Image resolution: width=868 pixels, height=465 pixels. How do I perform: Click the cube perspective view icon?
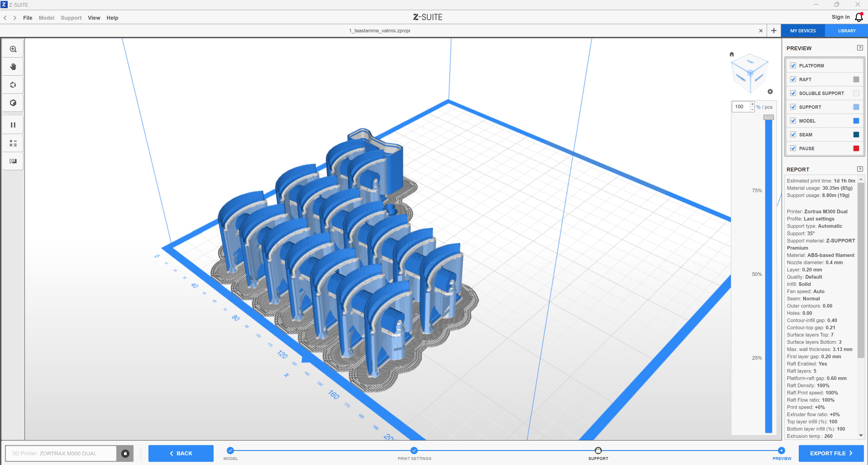tap(13, 103)
